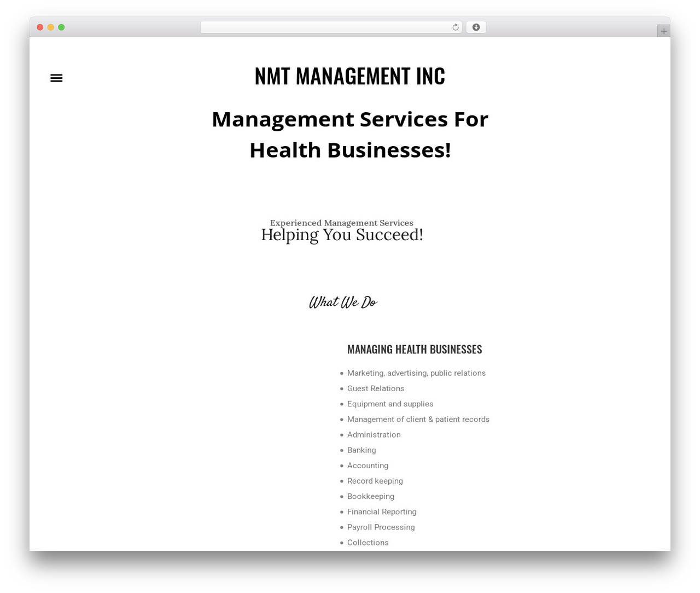Select the 'Collections' list item
The height and width of the screenshot is (593, 700).
click(x=368, y=543)
